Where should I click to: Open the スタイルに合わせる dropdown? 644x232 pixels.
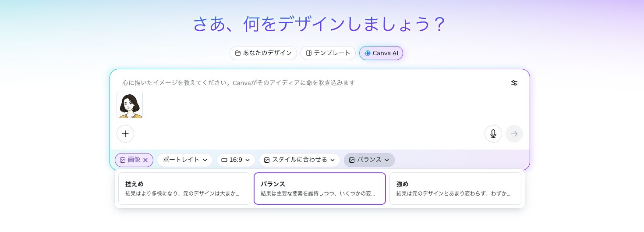click(x=300, y=160)
